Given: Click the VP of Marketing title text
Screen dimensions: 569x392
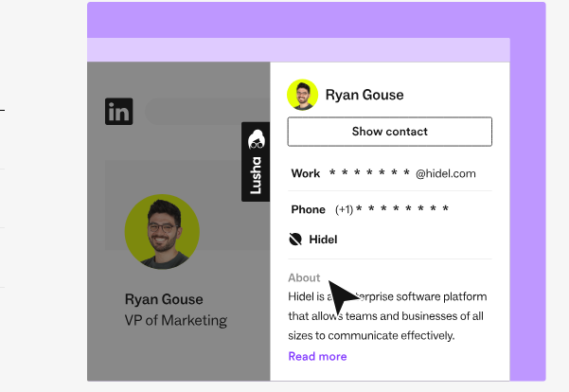Looking at the screenshot, I should [x=176, y=320].
